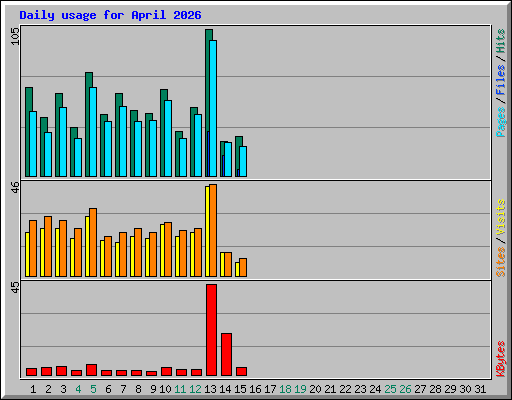Click the yellow visits bar for day 13
Image resolution: width=512 pixels, height=400 pixels.
point(207,231)
